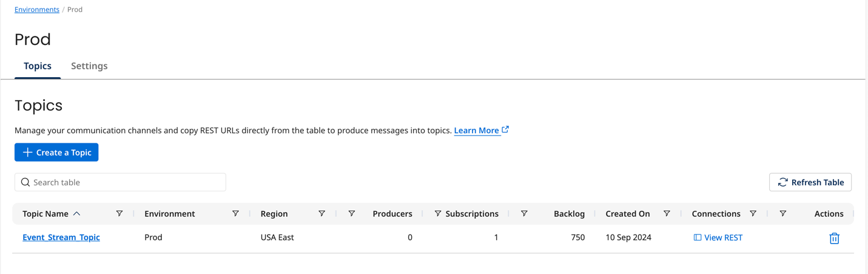The image size is (868, 274).
Task: Open filter for Topic Name column
Action: (119, 214)
